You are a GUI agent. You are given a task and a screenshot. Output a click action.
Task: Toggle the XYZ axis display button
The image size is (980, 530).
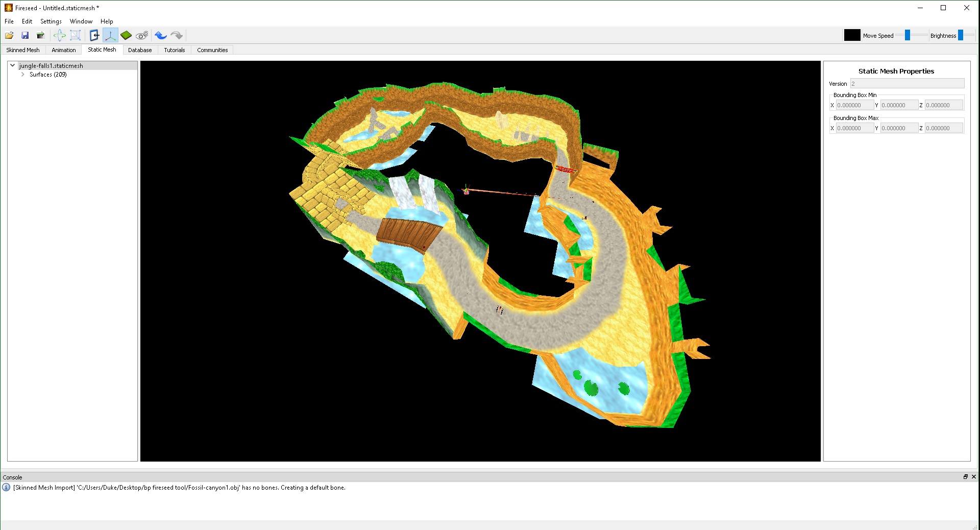110,35
